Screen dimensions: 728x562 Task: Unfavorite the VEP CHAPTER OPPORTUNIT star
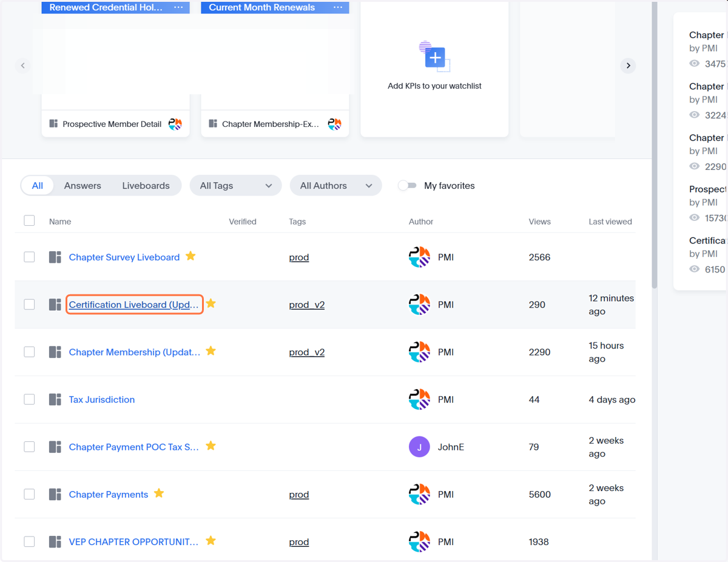(211, 541)
